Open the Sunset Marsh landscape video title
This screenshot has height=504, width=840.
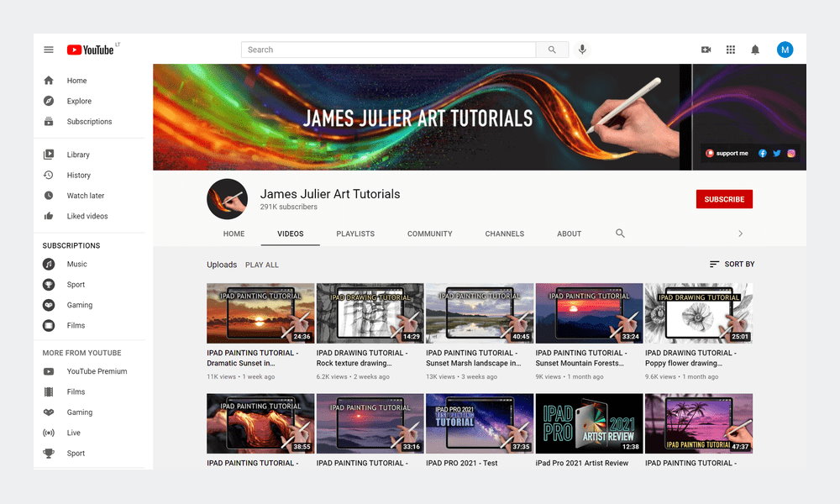[474, 358]
